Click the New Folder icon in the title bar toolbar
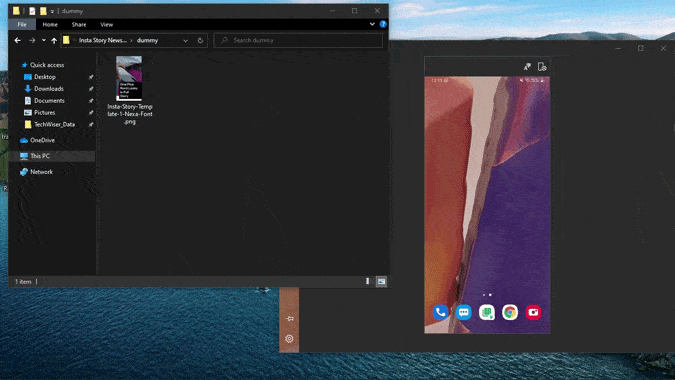The width and height of the screenshot is (675, 380). 43,11
